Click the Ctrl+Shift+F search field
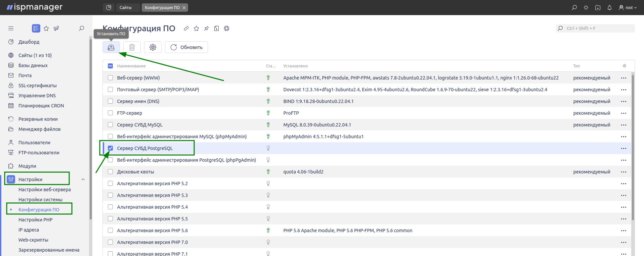 595,29
